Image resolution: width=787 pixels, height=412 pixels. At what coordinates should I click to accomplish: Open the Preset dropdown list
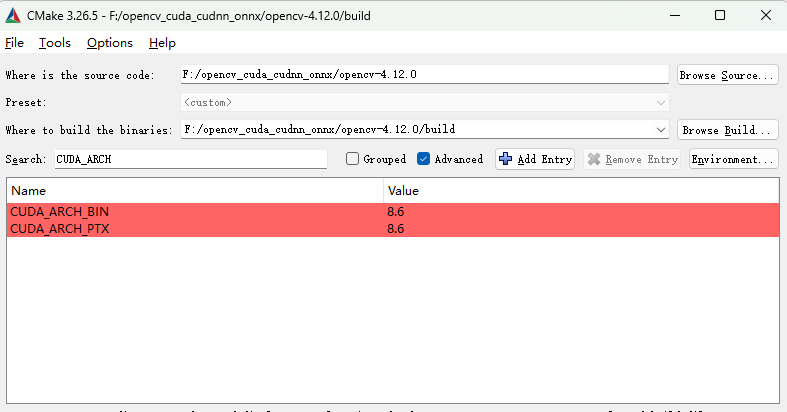660,102
